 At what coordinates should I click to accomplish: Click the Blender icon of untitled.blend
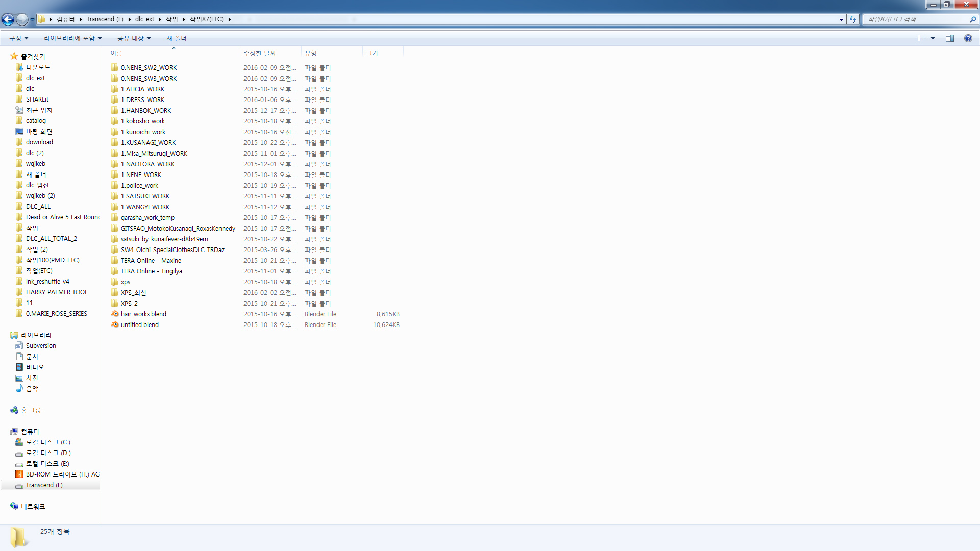coord(115,324)
